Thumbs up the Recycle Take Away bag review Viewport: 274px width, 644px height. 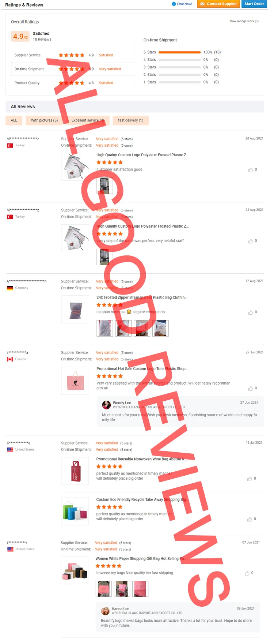pyautogui.click(x=250, y=519)
